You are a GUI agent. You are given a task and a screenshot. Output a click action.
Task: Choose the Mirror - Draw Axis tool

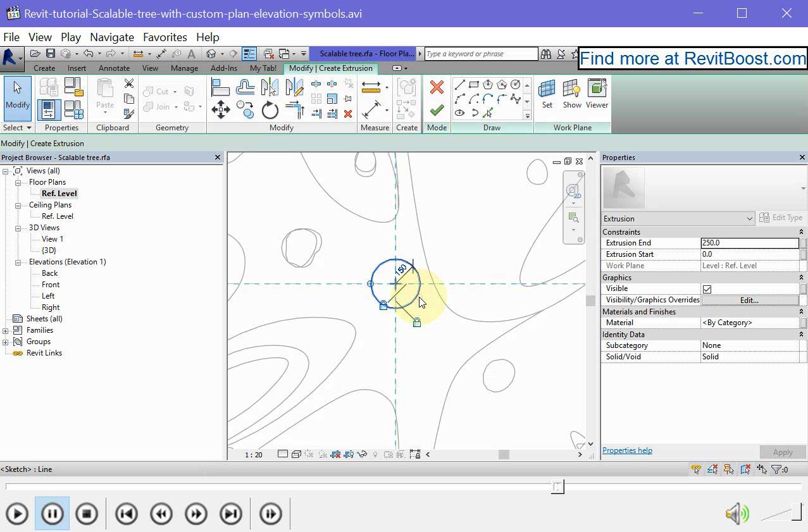(x=294, y=87)
